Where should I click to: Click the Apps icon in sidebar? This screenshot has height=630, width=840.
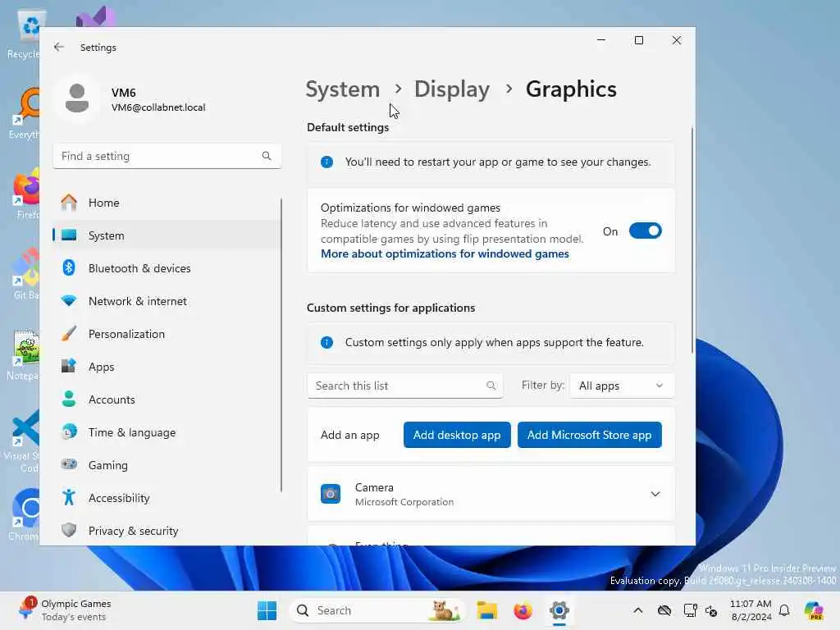point(69,367)
